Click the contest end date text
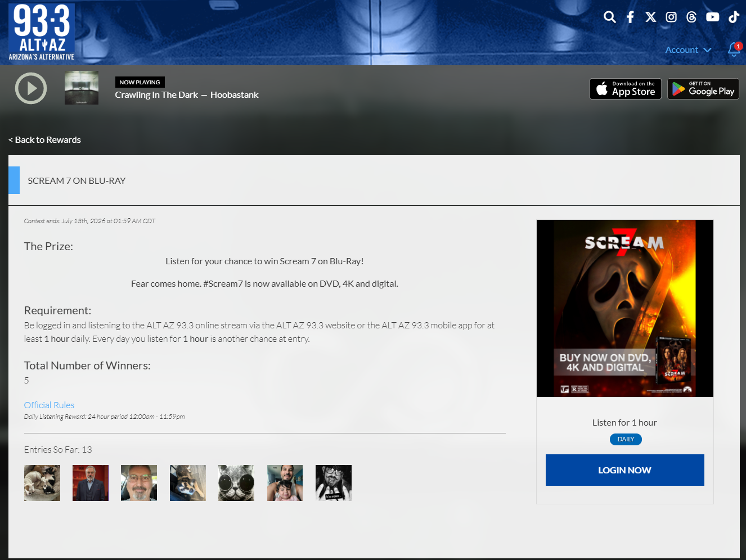 [89, 221]
